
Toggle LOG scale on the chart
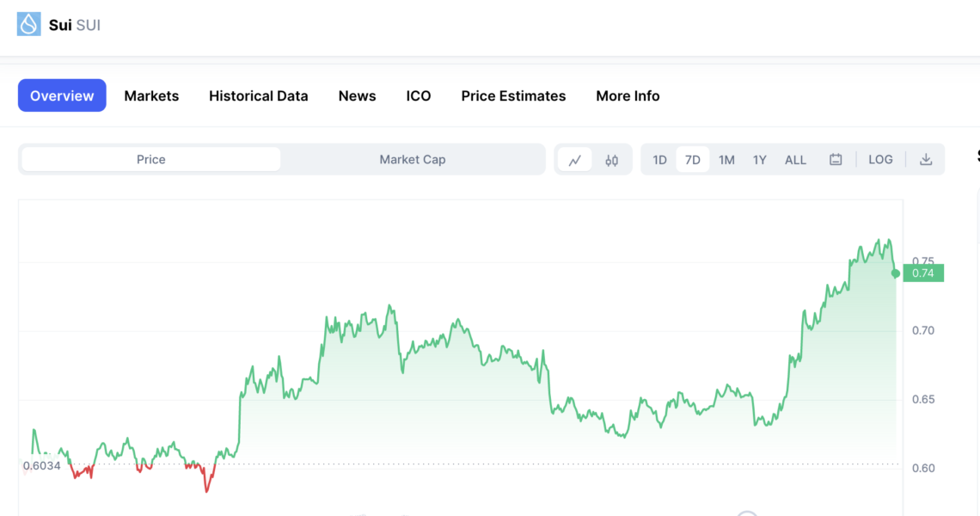coord(880,159)
